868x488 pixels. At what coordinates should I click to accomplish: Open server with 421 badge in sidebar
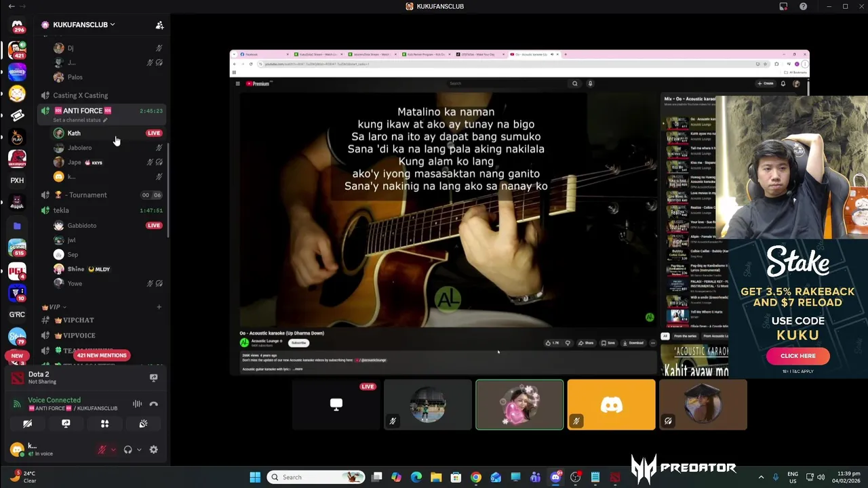(17, 49)
